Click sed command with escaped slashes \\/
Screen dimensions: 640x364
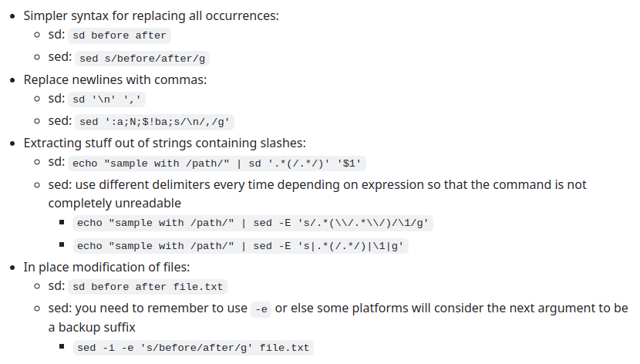253,223
